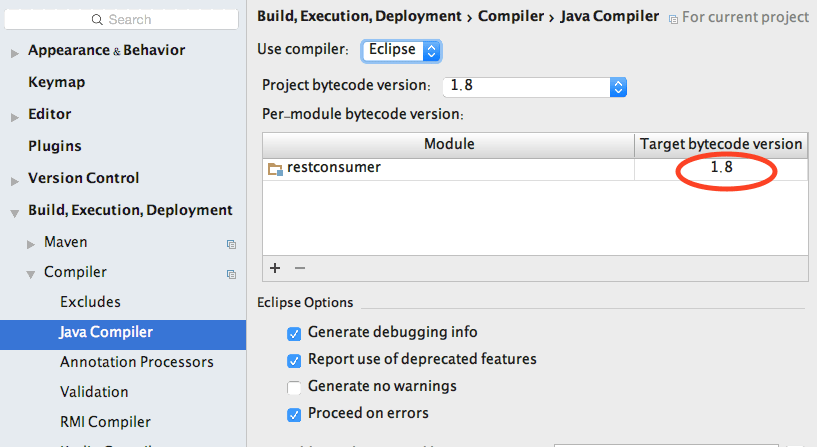Add a module with plus button
The height and width of the screenshot is (447, 817).
point(275,268)
